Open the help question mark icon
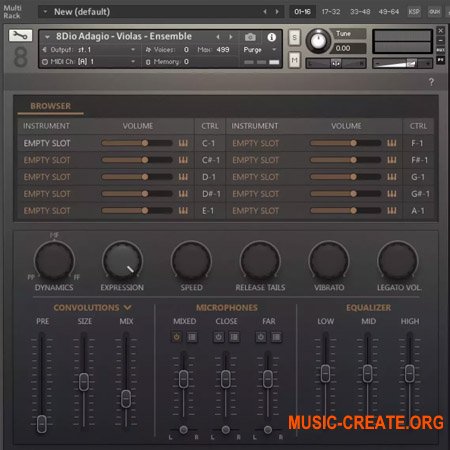Image resolution: width=450 pixels, height=450 pixels. 431,82
